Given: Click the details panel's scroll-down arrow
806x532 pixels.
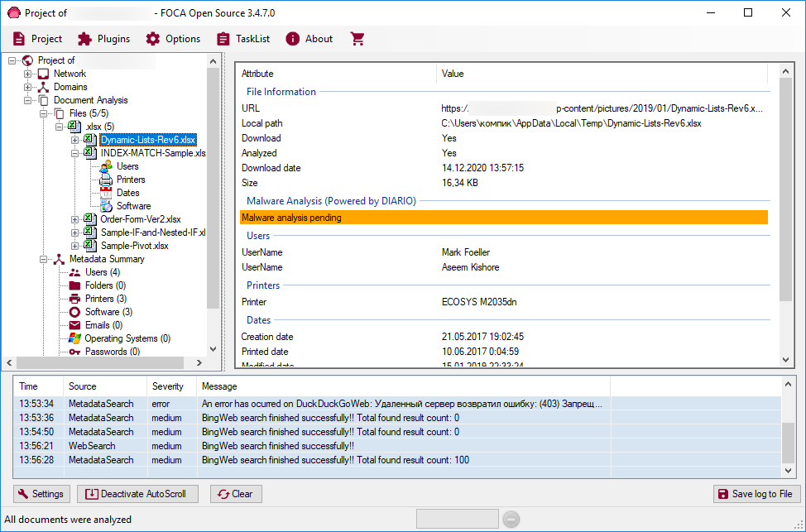Looking at the screenshot, I should click(x=785, y=360).
